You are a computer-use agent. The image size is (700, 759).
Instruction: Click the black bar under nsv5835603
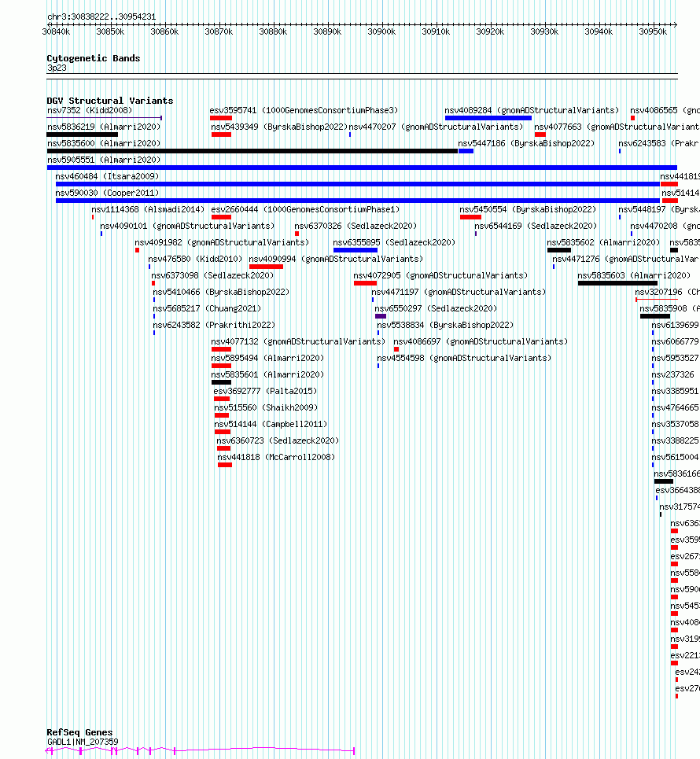tap(617, 283)
